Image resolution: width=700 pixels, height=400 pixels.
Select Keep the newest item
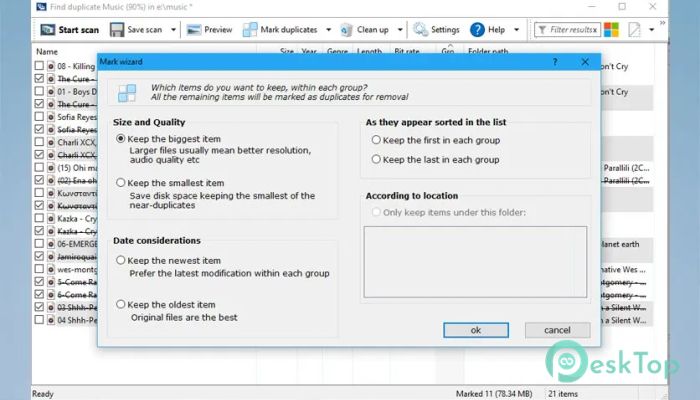click(x=121, y=260)
